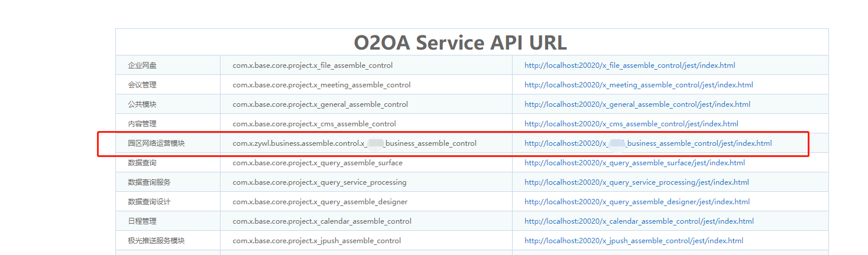868x255 pixels.
Task: Open the x_query_service_processing jest link
Action: click(x=636, y=182)
